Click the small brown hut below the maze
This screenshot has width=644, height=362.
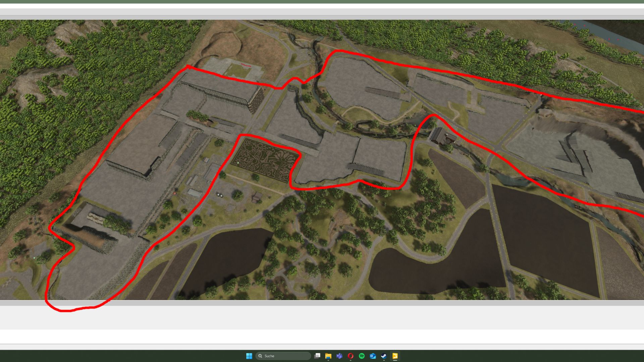pos(257,197)
